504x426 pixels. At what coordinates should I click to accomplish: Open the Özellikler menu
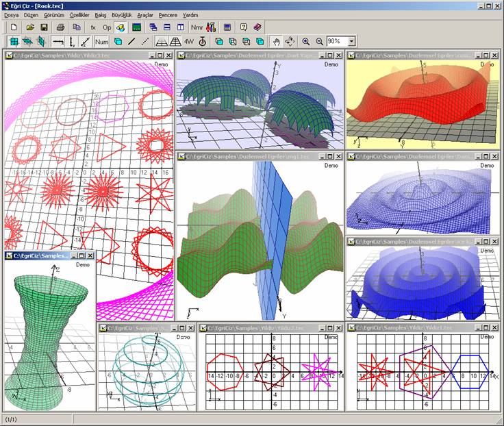[x=79, y=15]
